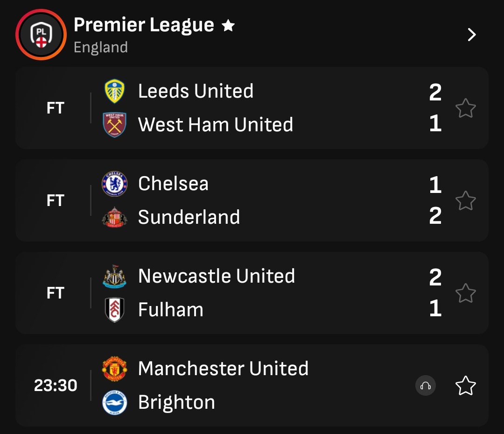Click the Manchester United club crest
Screen dimensions: 504x434
(x=114, y=369)
